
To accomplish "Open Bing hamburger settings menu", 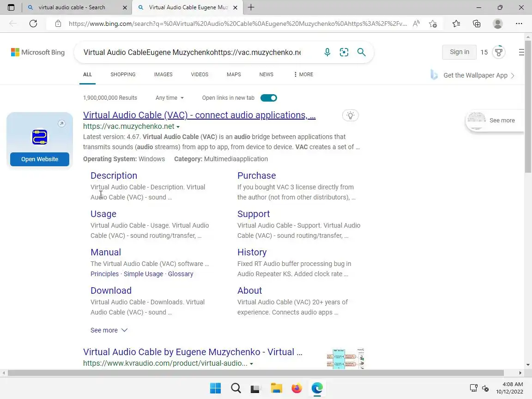I will click(x=521, y=52).
